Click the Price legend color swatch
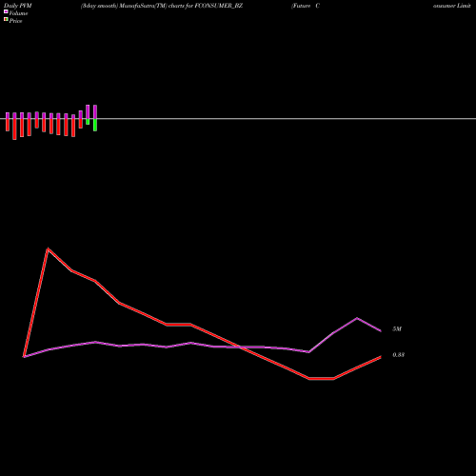 [x=6, y=19]
